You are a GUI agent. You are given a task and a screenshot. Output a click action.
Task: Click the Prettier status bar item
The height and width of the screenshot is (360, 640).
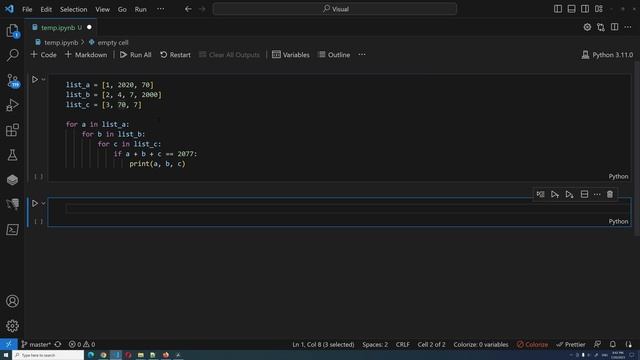(x=571, y=344)
